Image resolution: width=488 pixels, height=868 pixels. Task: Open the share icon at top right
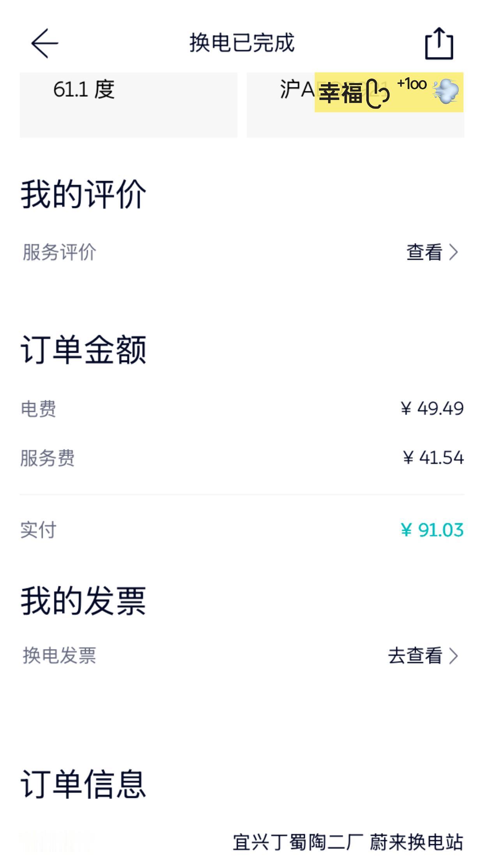(x=439, y=43)
